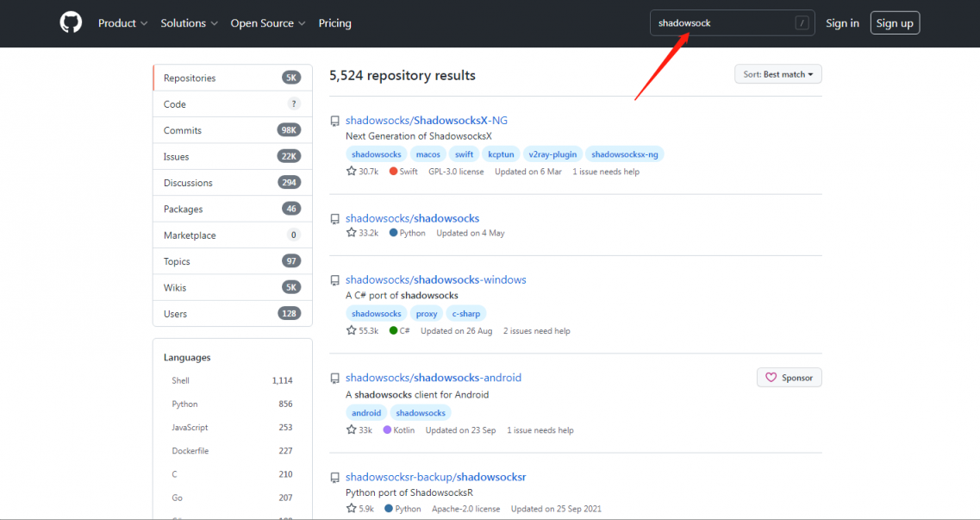Click the heart icon on Sponsor button
This screenshot has height=520, width=980.
(x=771, y=378)
